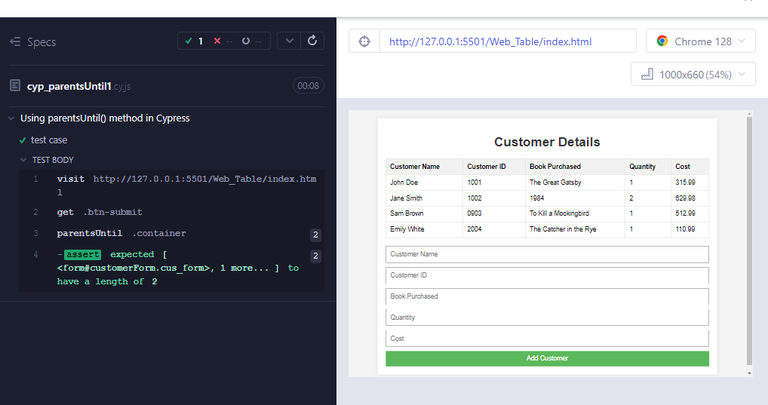Image resolution: width=768 pixels, height=405 pixels.
Task: Open the Chrome 128 browser dropdown
Action: [x=700, y=41]
